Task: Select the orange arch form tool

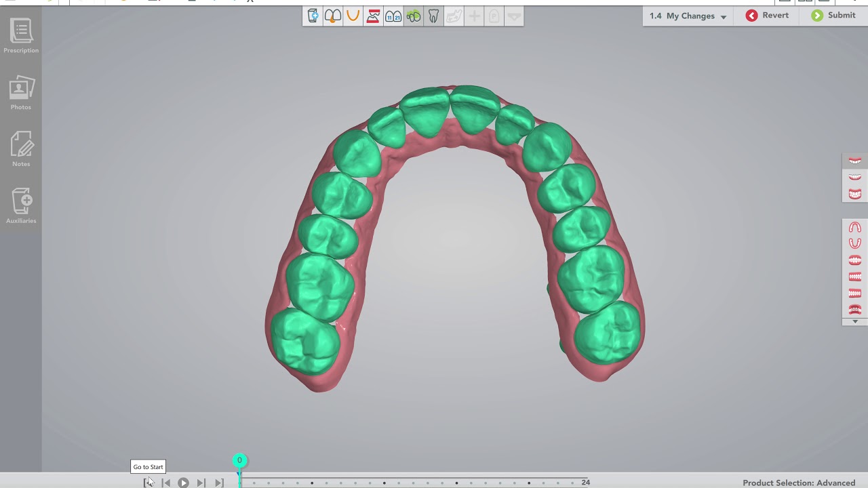Action: [353, 16]
